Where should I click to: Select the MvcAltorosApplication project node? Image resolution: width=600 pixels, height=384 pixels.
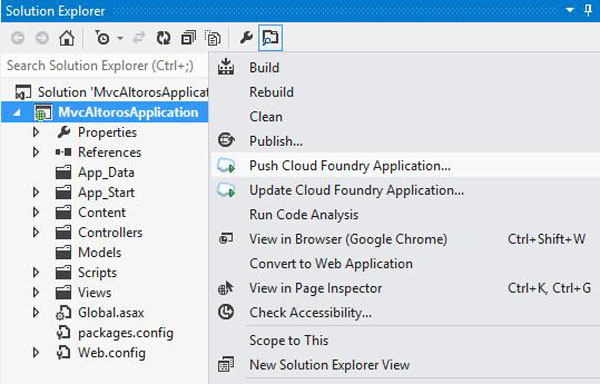coord(128,112)
